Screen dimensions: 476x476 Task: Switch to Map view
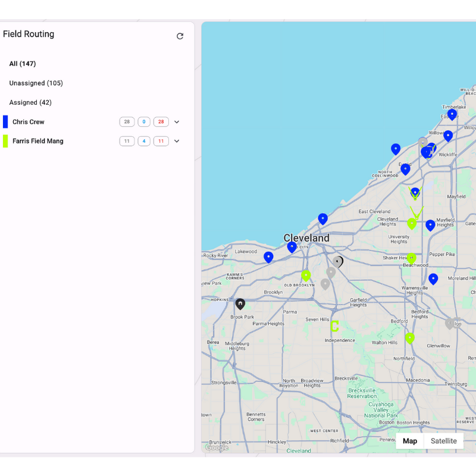point(410,441)
